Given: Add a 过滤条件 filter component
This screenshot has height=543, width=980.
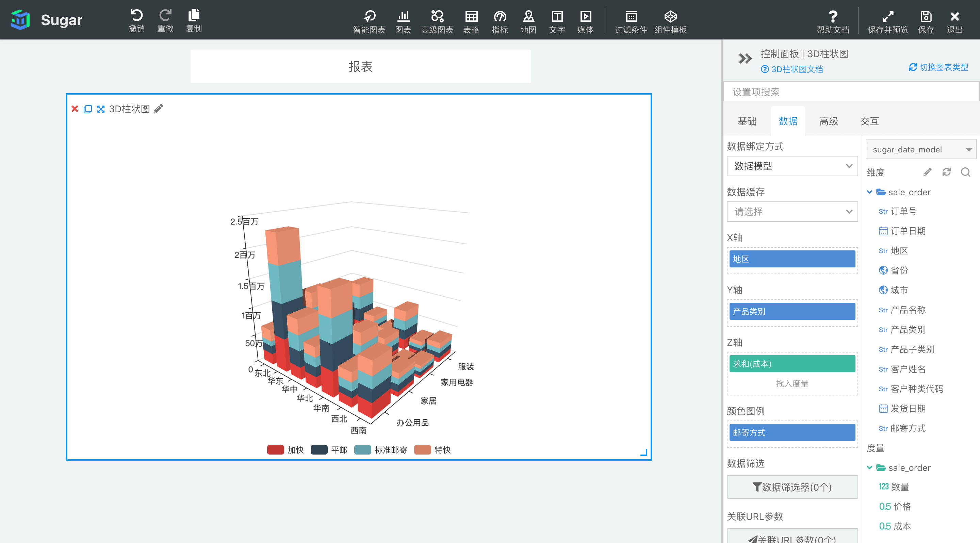Looking at the screenshot, I should [x=631, y=22].
